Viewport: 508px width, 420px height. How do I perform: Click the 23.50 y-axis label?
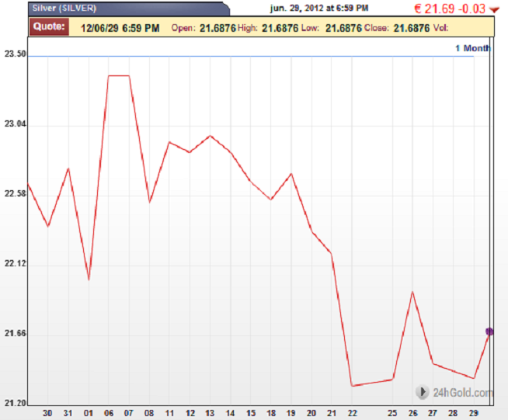16,54
